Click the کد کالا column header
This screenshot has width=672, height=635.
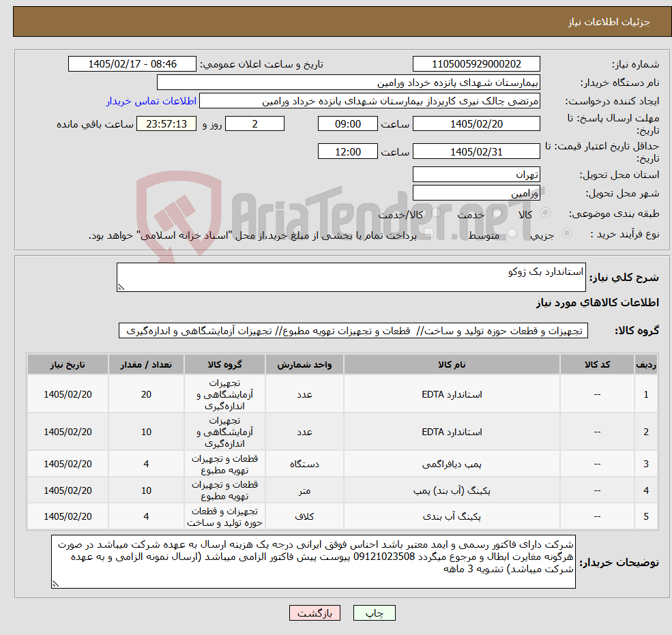tap(597, 365)
